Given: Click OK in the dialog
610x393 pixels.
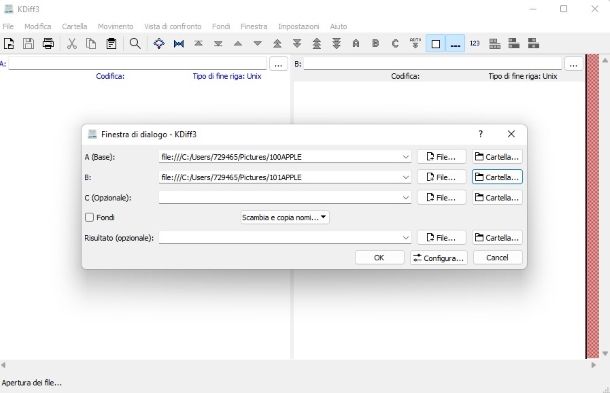Looking at the screenshot, I should point(379,258).
